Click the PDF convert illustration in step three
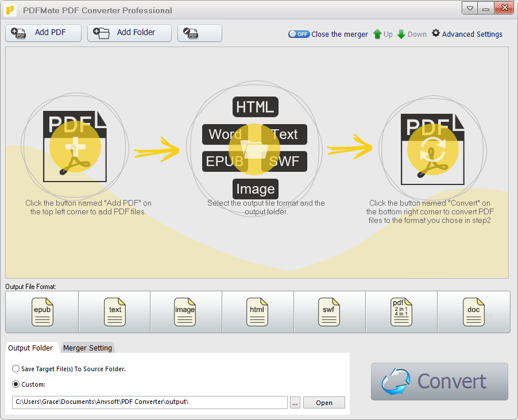Screen dimensions: 518x420 tap(433, 149)
